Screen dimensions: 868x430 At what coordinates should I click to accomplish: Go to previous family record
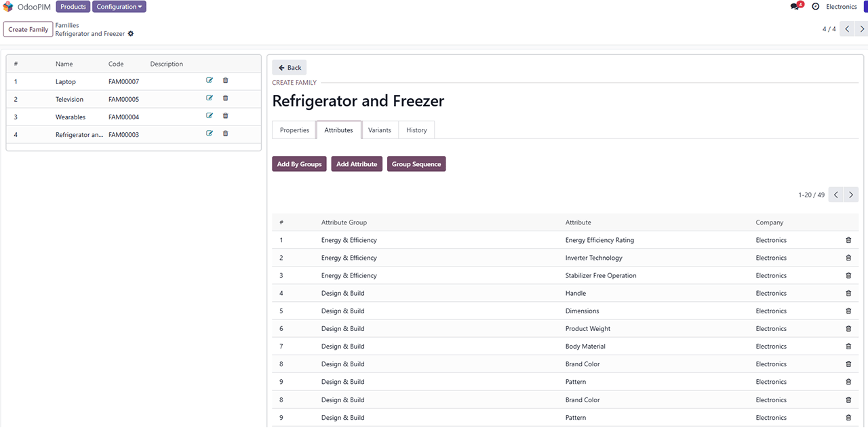click(847, 29)
